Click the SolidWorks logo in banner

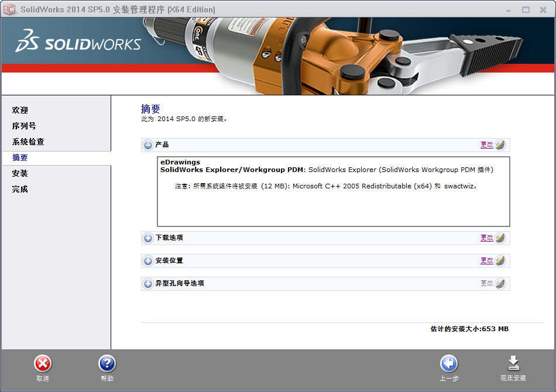click(78, 41)
